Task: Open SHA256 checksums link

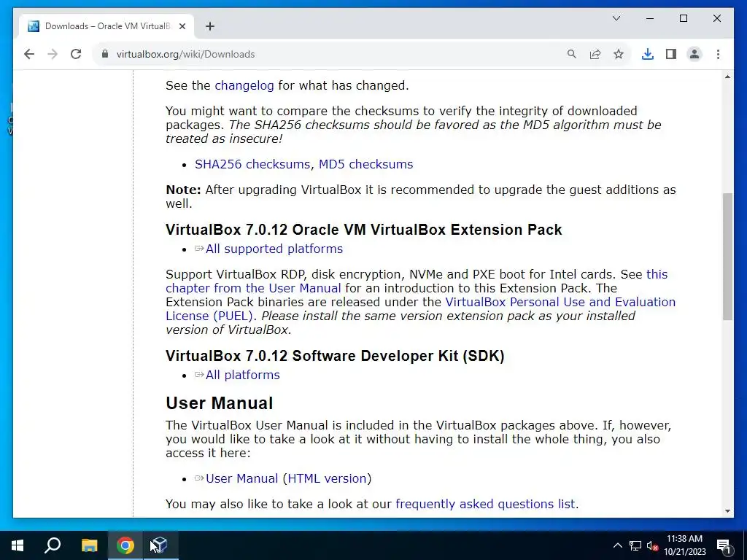Action: click(x=252, y=164)
